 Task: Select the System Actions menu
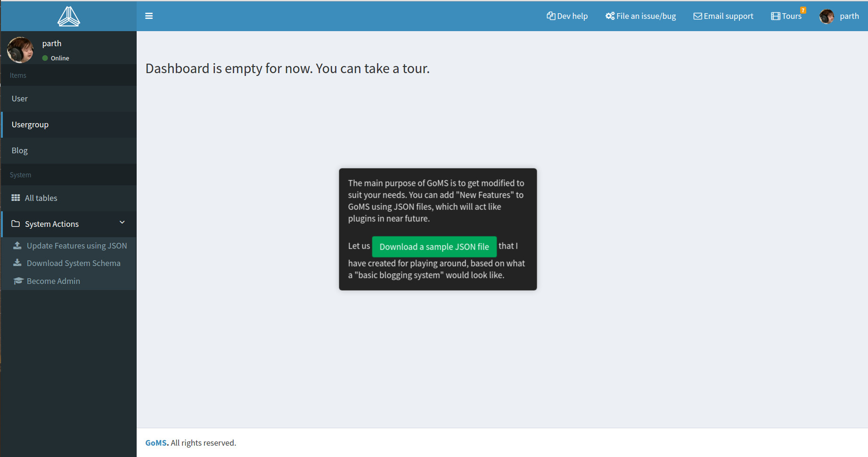pos(69,224)
